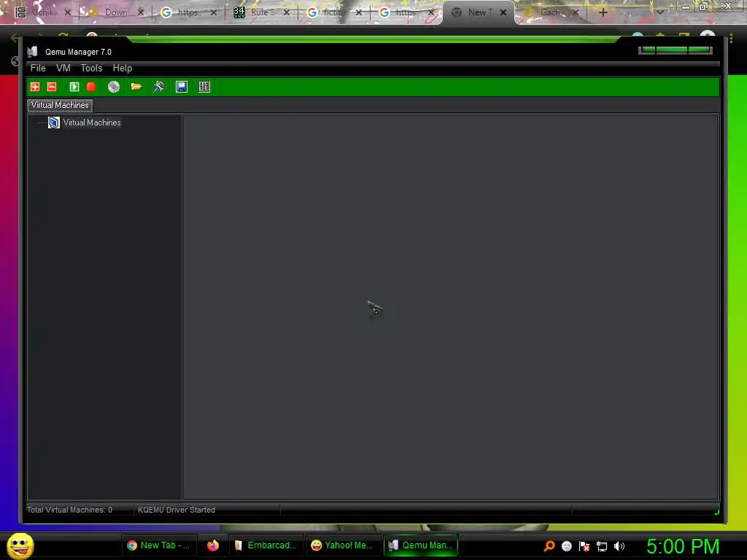747x560 pixels.
Task: Open Embarcad... taskbar button
Action: [x=266, y=545]
